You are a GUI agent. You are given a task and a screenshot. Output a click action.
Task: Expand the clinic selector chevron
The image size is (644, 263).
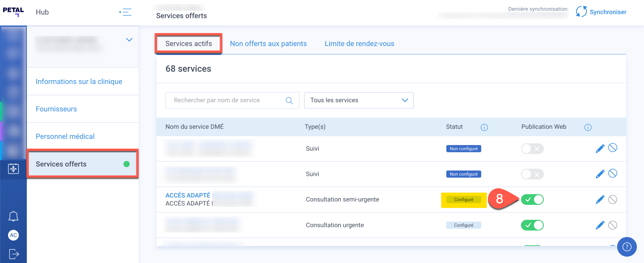pos(129,40)
